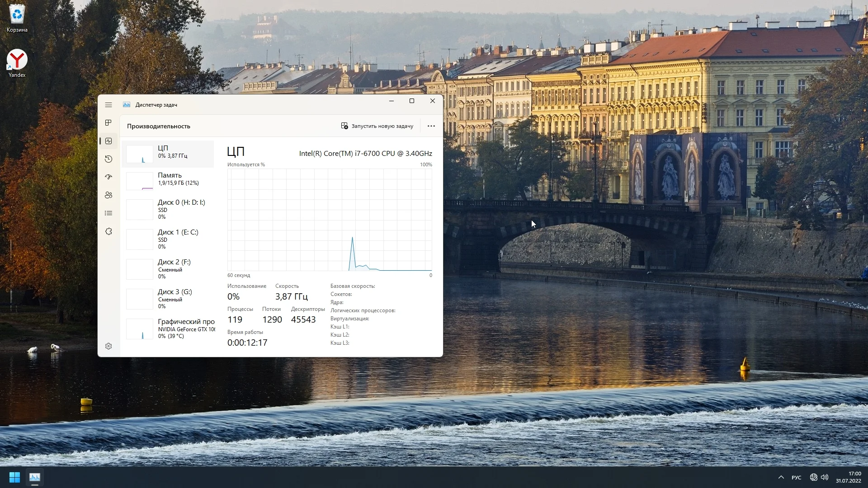Select the Memory performance item

tap(168, 180)
